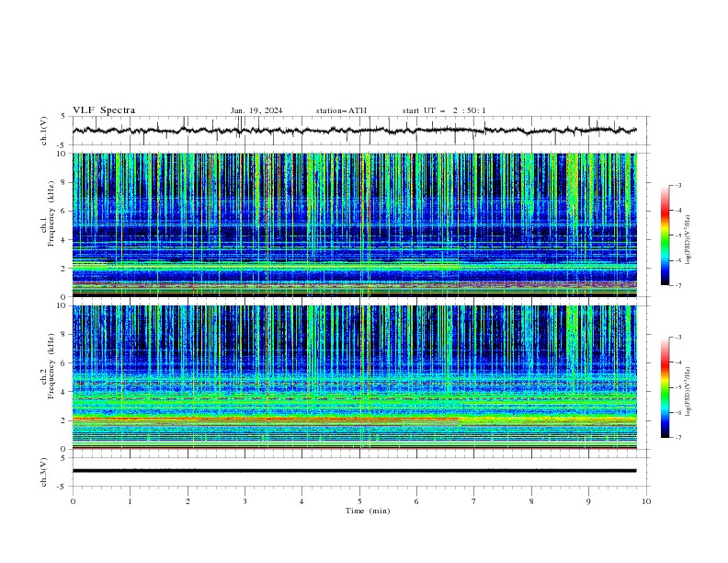
Task: Click time axis tick label "3"
Action: click(x=245, y=501)
